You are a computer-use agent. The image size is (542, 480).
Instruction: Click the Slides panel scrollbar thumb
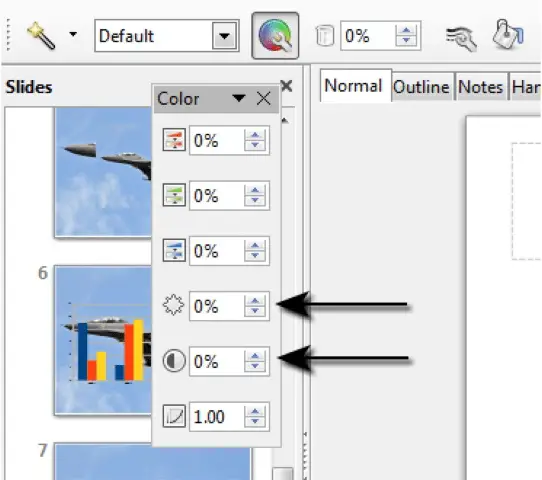[282, 473]
